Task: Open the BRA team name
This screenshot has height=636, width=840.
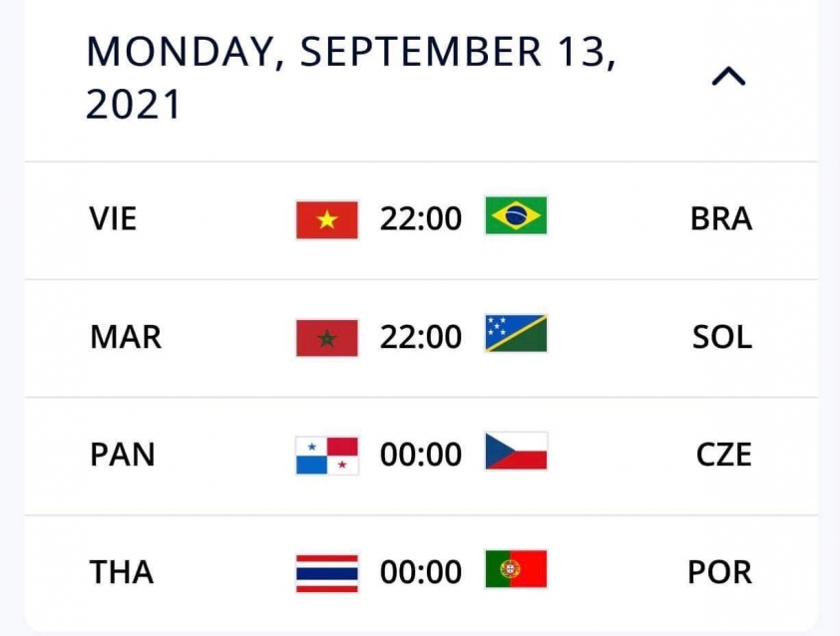Action: pos(721,218)
